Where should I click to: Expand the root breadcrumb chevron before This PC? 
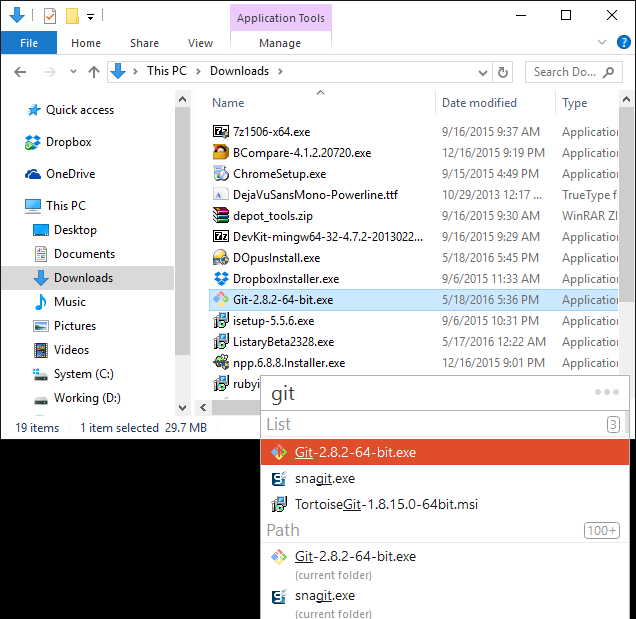point(135,71)
